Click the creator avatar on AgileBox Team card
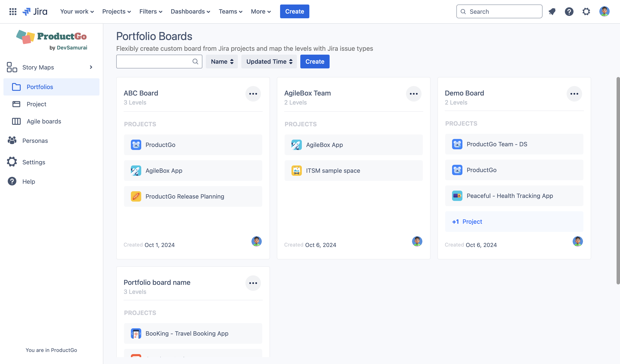This screenshot has height=364, width=620. [417, 241]
